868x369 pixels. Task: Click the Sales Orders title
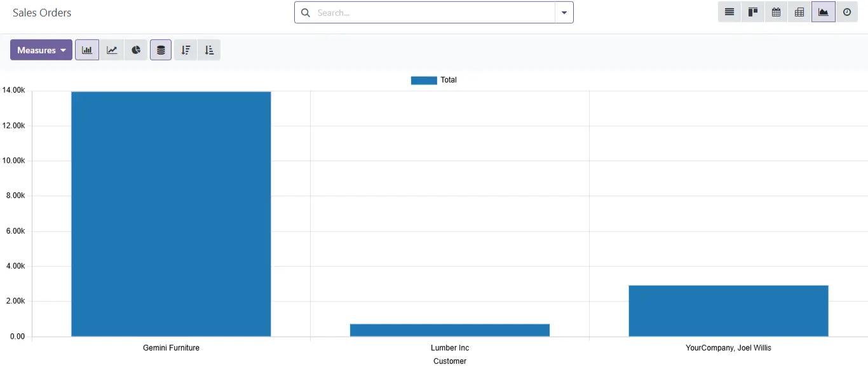click(42, 13)
